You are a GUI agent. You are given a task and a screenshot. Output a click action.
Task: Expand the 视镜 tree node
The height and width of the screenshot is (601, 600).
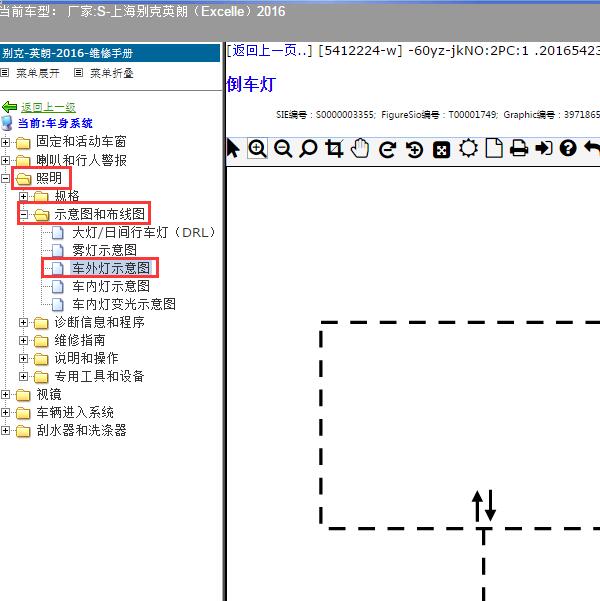[x=5, y=394]
